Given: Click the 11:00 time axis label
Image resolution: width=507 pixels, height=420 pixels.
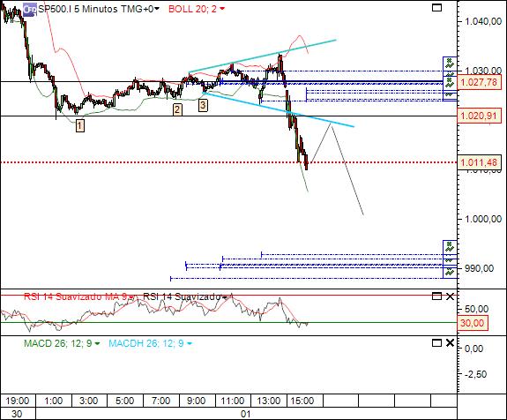Looking at the screenshot, I should coord(233,401).
